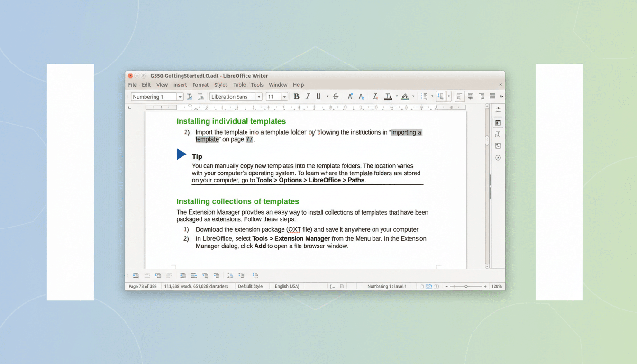This screenshot has width=637, height=364.
Task: Toggle the ordered list button
Action: click(440, 97)
